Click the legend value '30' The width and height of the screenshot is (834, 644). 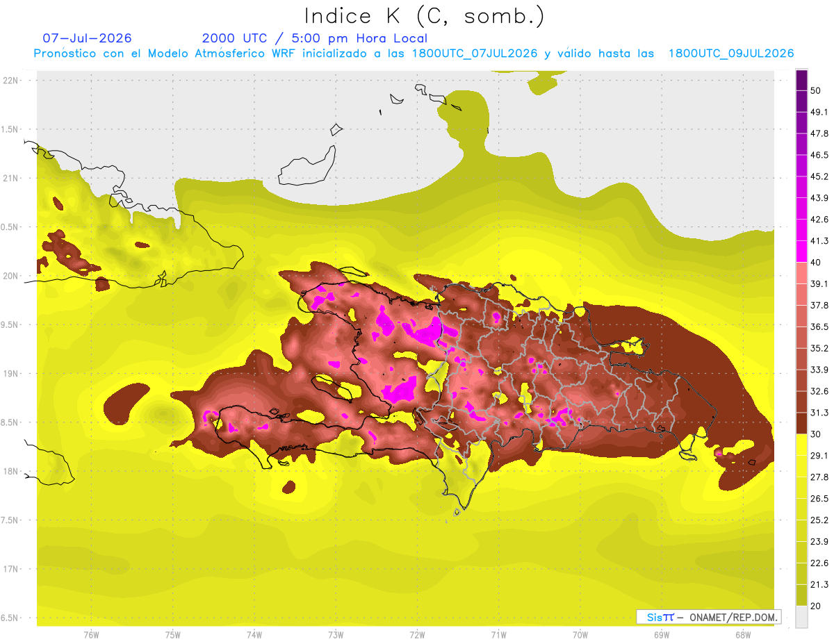(x=816, y=434)
